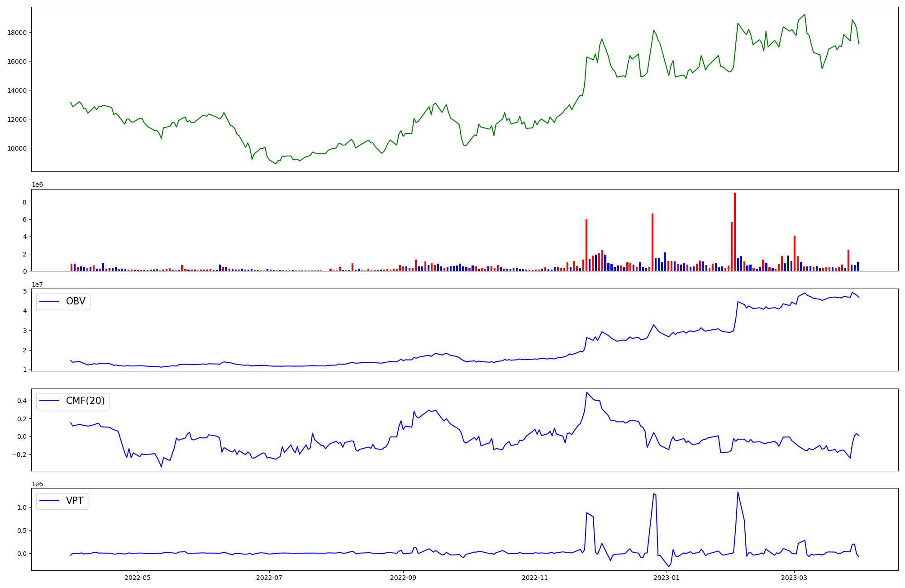
Task: Click the 0.4 label on CMF axis
Action: click(x=23, y=401)
